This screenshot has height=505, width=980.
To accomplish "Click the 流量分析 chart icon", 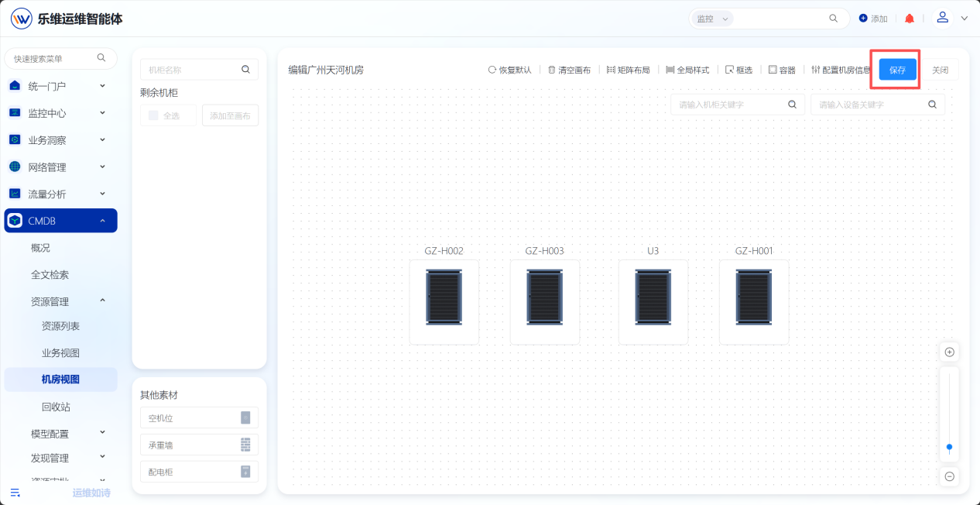I will point(15,194).
